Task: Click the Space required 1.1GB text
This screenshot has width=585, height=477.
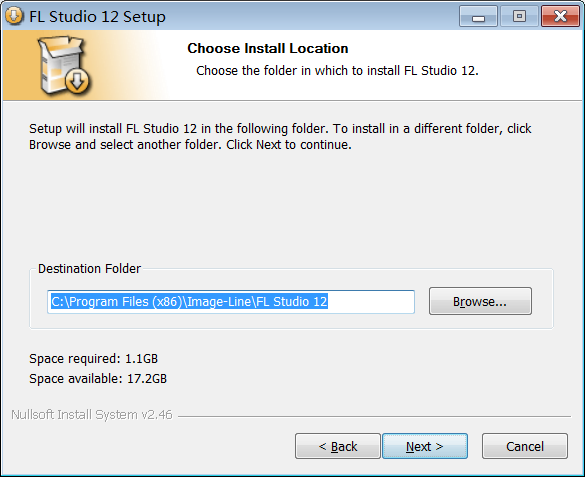Action: (94, 359)
